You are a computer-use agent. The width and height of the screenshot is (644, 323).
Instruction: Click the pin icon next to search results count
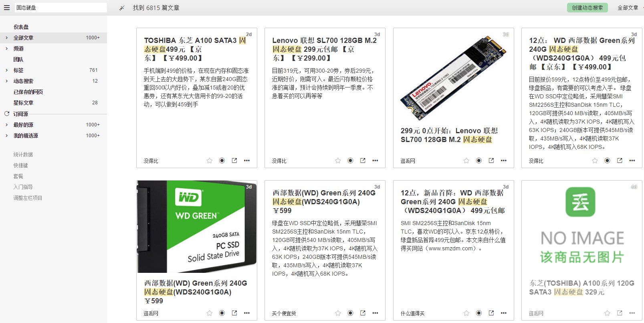point(122,8)
